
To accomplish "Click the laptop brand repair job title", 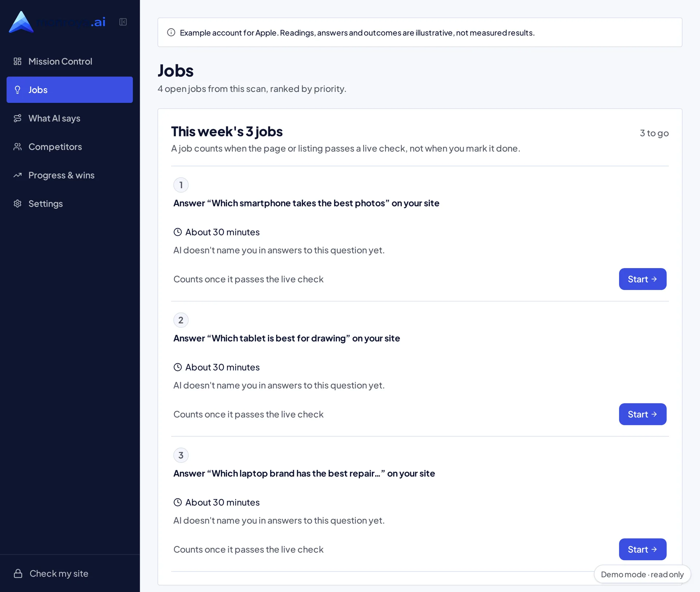I will point(304,473).
